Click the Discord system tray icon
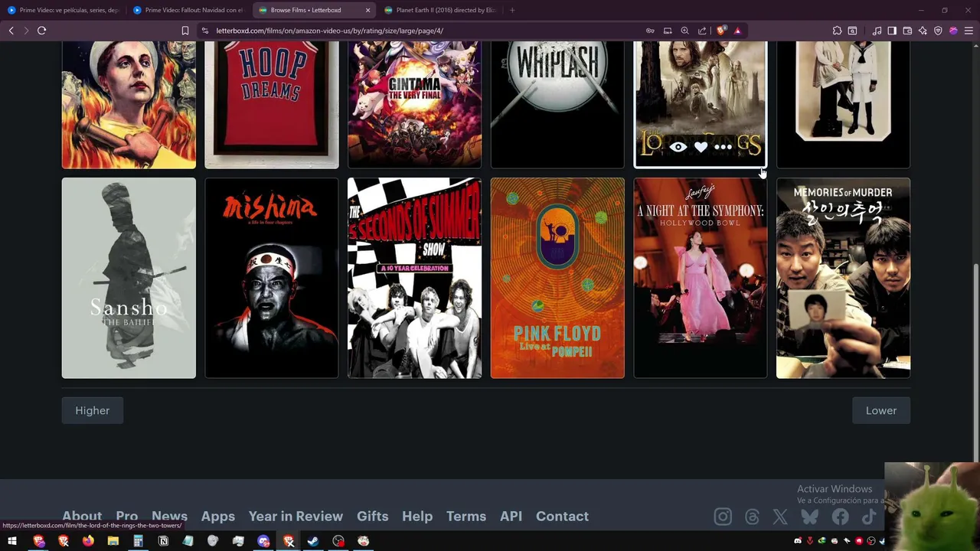The width and height of the screenshot is (980, 551). pos(798,541)
